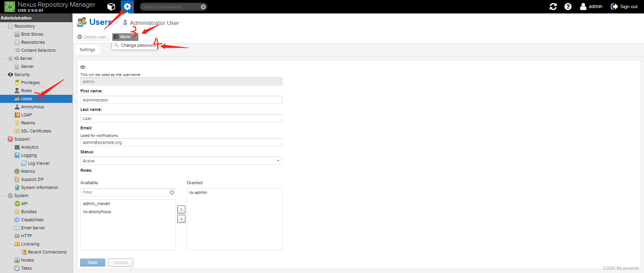The image size is (644, 273).
Task: Open Privileges in sidebar
Action: [30, 83]
